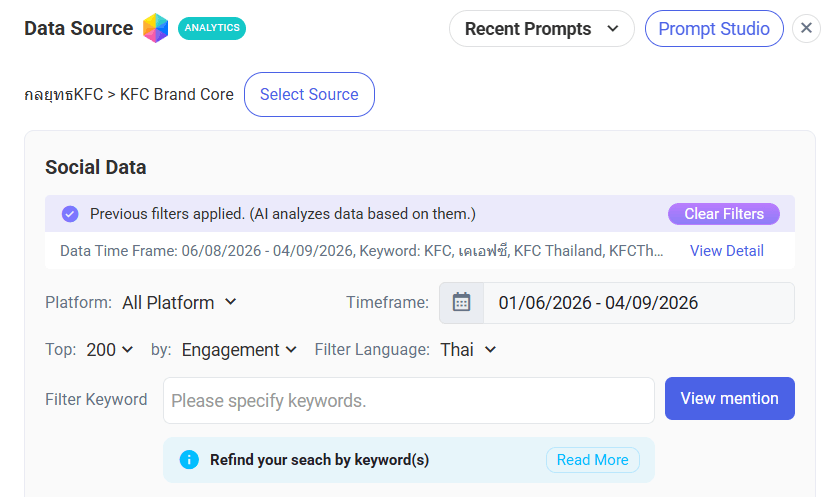Expand the All Platform dropdown

coord(179,303)
